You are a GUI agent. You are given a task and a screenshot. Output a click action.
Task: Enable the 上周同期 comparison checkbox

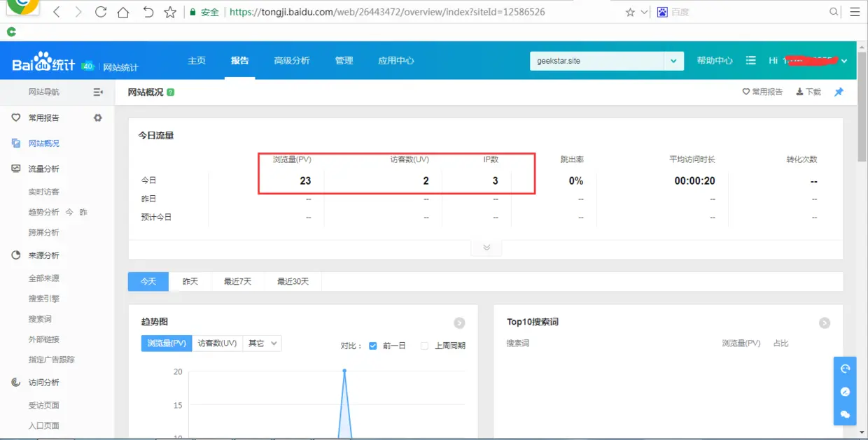pyautogui.click(x=424, y=346)
